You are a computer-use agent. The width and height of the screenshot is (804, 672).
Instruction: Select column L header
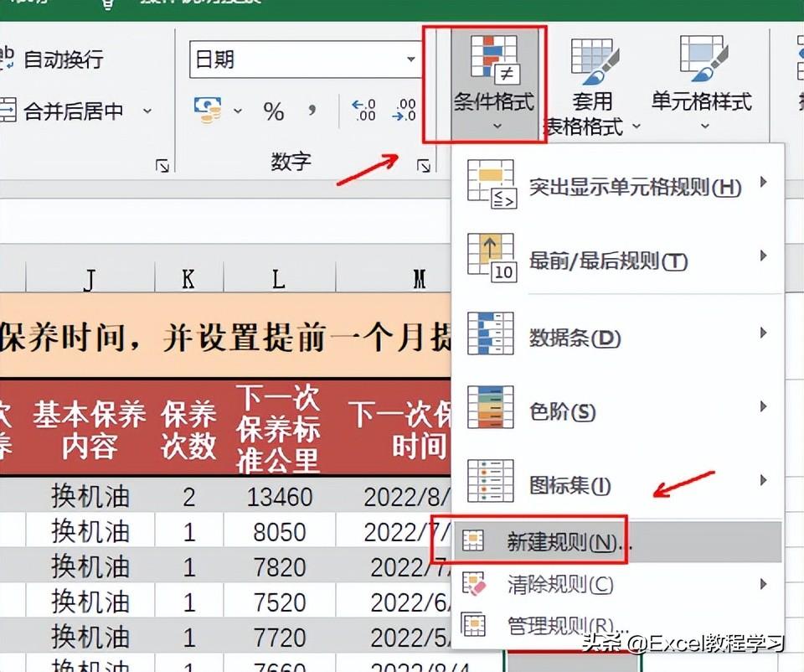point(279,278)
